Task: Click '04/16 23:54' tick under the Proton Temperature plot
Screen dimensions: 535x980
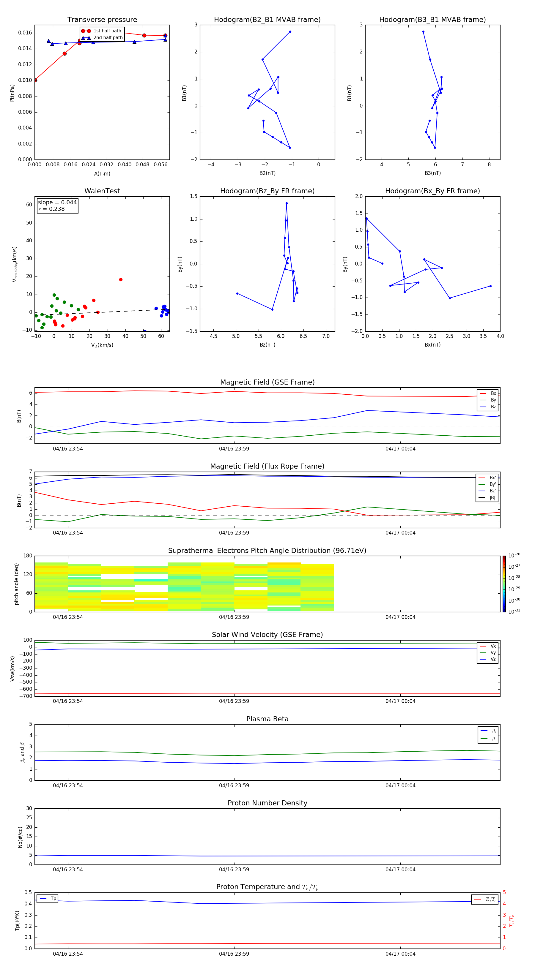Action: (x=68, y=954)
